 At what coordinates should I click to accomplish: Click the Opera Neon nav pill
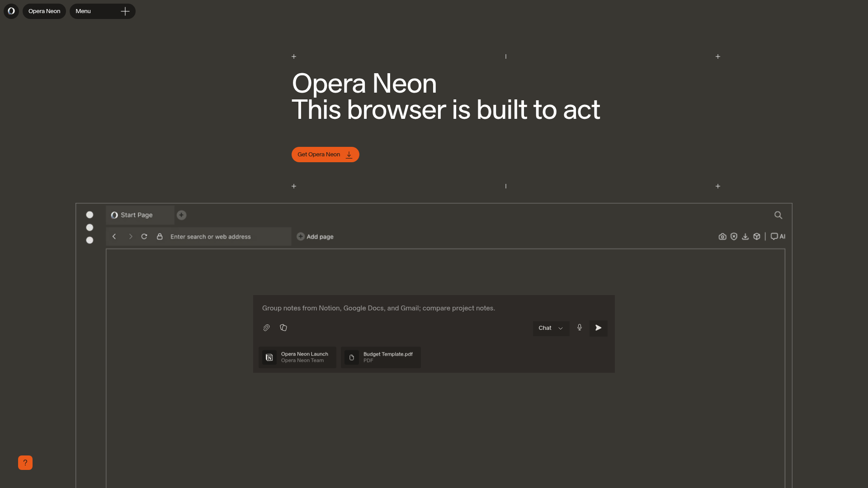[x=44, y=11]
